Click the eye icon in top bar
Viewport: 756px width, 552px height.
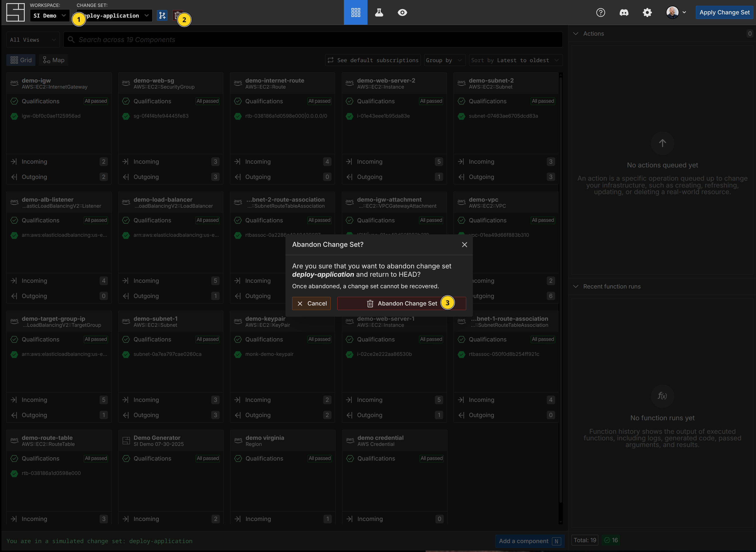click(x=402, y=12)
